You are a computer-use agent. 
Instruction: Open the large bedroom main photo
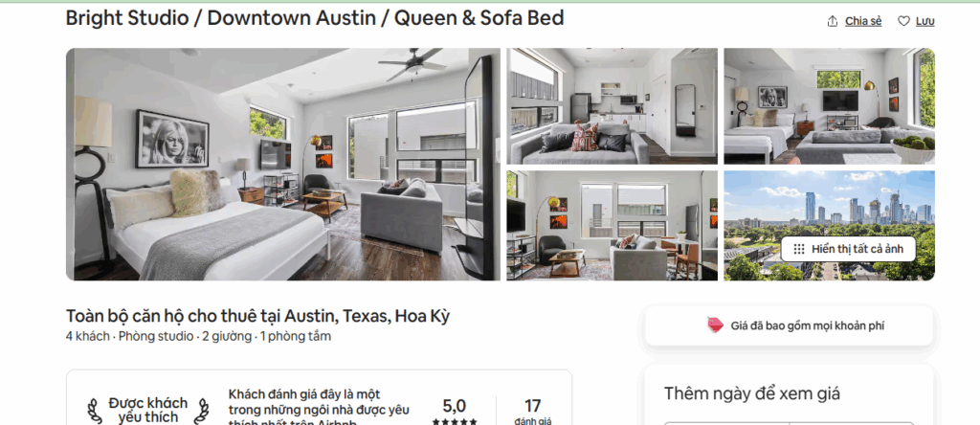(x=283, y=165)
